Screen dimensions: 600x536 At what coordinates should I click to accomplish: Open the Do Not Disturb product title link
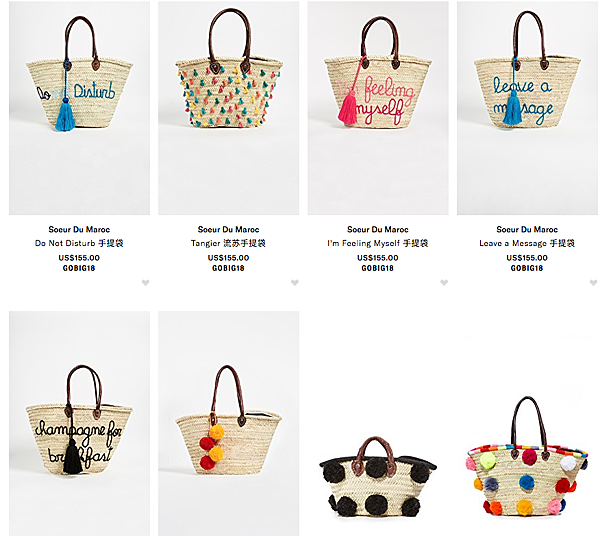click(79, 243)
